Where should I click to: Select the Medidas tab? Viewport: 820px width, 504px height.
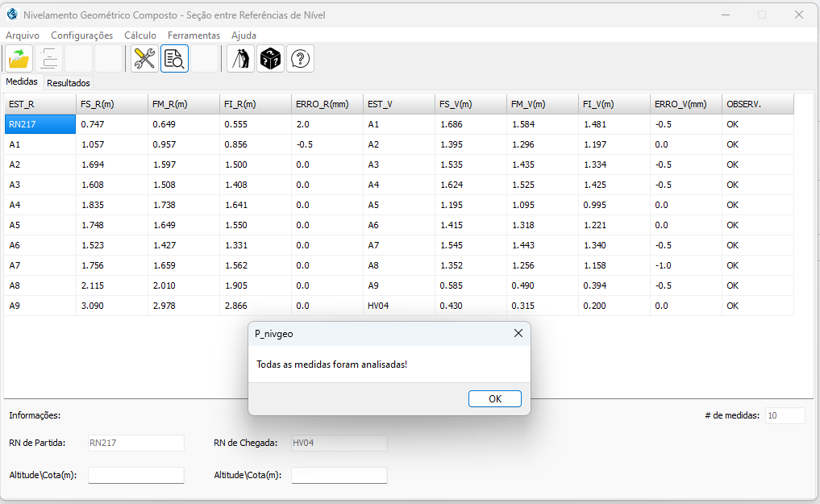coord(22,81)
